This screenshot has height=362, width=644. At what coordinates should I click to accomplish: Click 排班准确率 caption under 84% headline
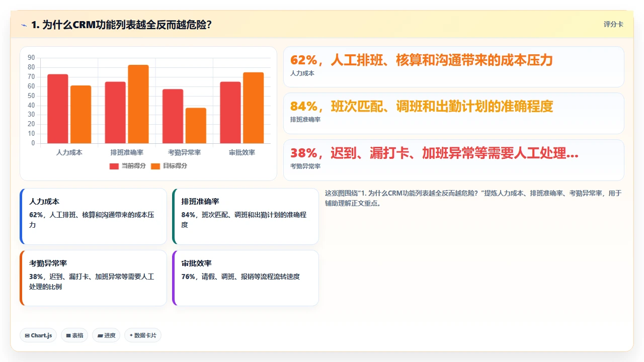click(x=305, y=120)
